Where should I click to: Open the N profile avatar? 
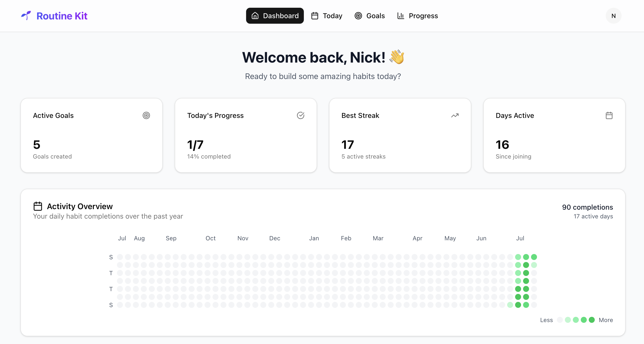pos(613,15)
